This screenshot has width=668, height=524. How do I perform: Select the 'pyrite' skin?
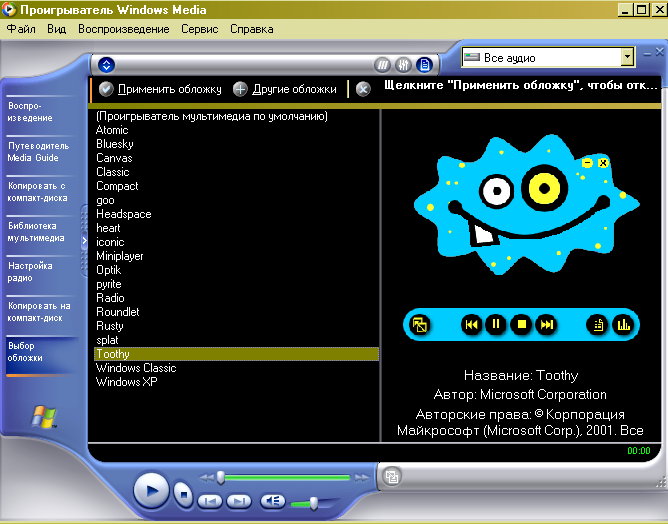(x=236, y=284)
